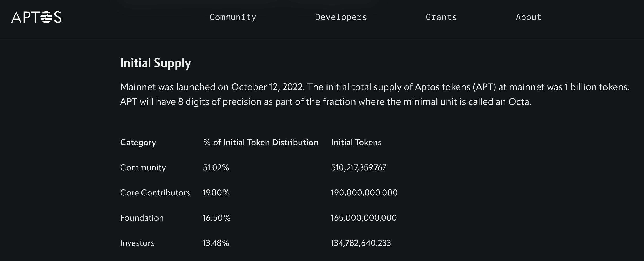
Task: Select the Grants menu item
Action: point(441,17)
